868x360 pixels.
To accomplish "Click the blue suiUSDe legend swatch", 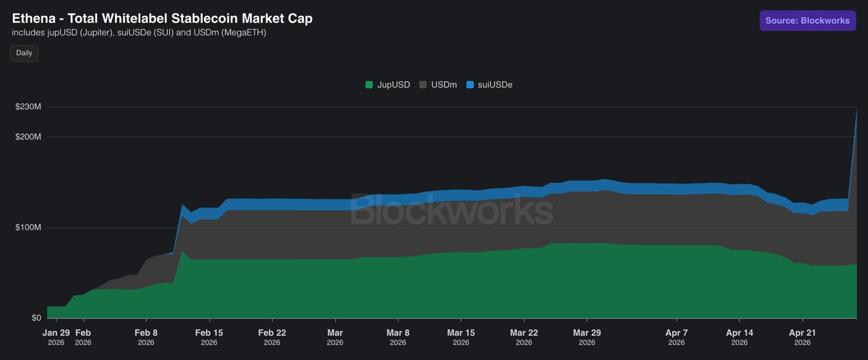I will pos(469,85).
